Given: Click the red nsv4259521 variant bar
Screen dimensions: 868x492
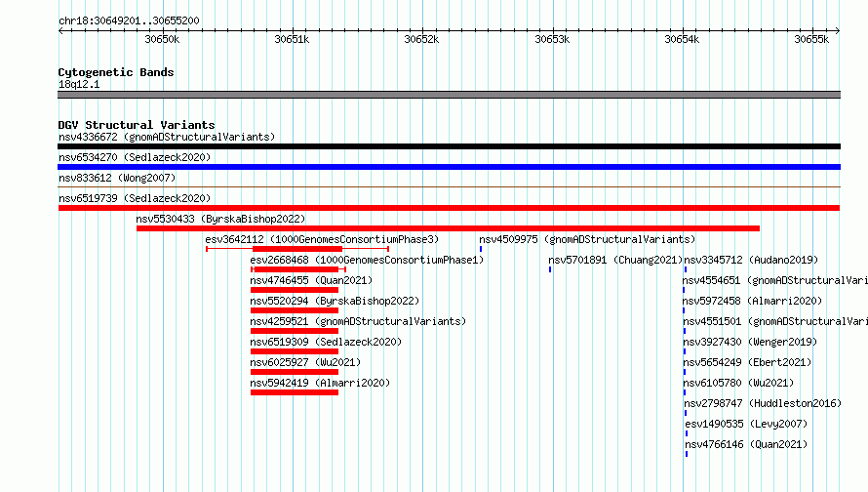Looking at the screenshot, I should [295, 331].
